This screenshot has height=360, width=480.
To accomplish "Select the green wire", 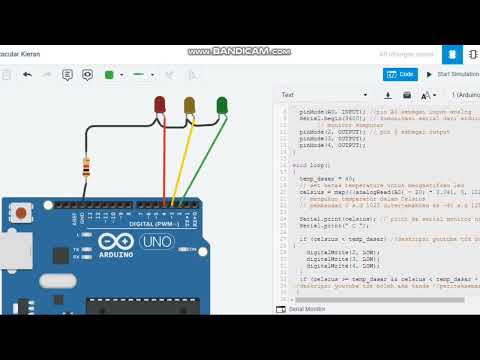I will point(203,160).
